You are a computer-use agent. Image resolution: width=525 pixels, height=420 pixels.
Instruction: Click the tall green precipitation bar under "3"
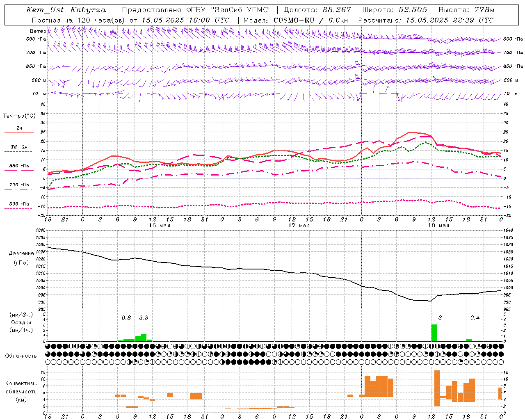click(x=434, y=333)
